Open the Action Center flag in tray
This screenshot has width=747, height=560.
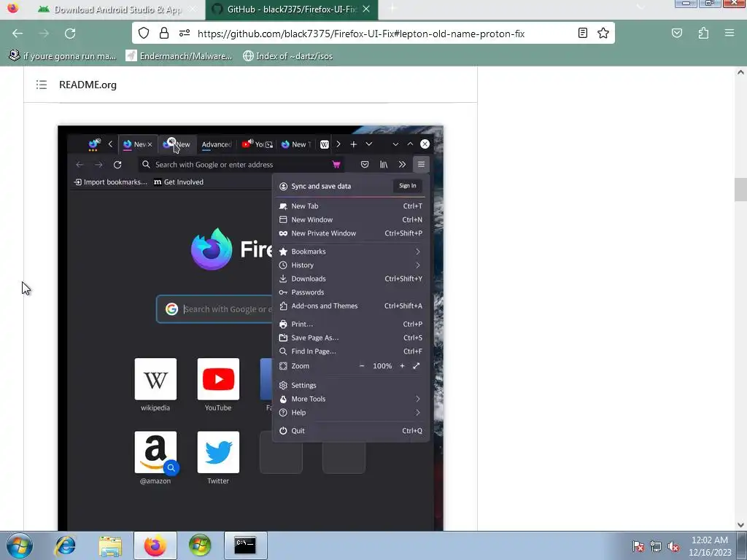point(638,546)
